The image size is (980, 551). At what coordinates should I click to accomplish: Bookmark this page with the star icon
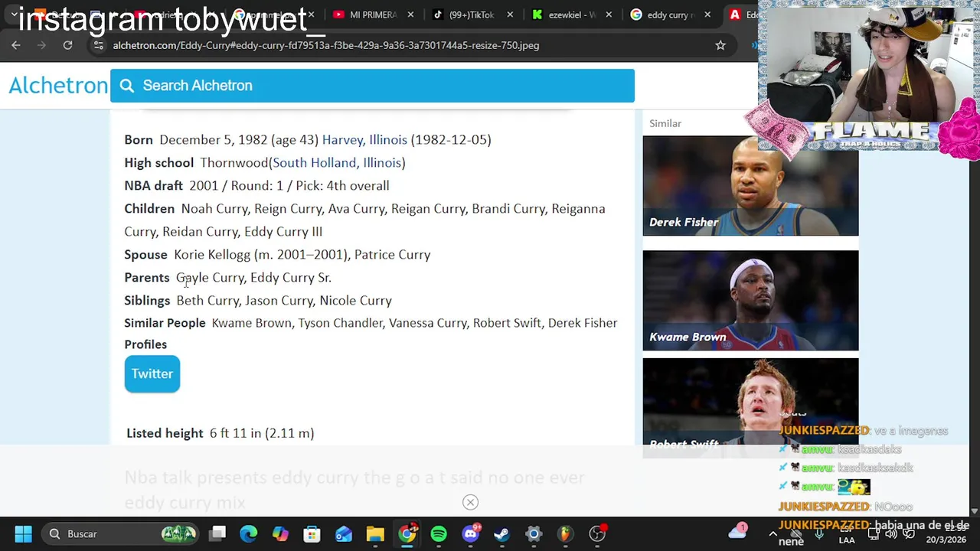click(x=720, y=45)
